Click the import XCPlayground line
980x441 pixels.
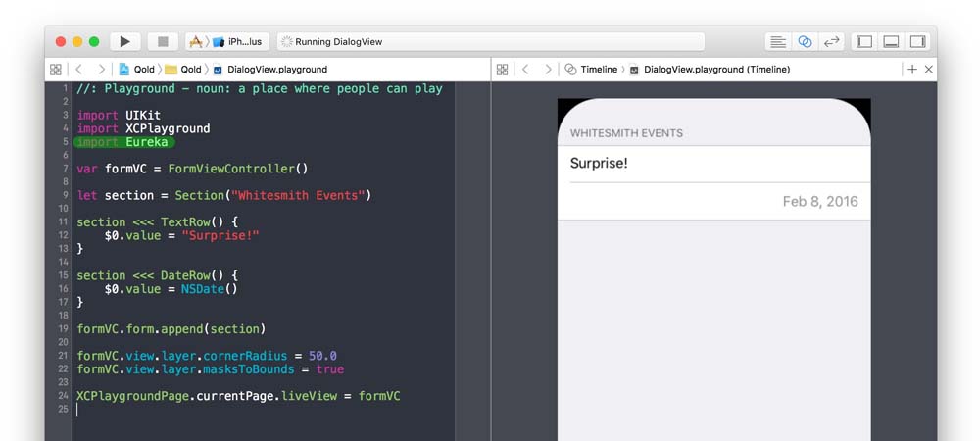tap(143, 128)
